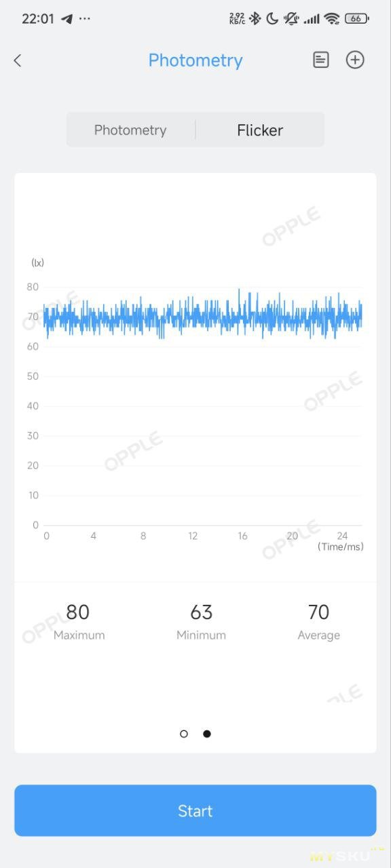
Task: Tap the Start measurement button
Action: click(x=195, y=810)
